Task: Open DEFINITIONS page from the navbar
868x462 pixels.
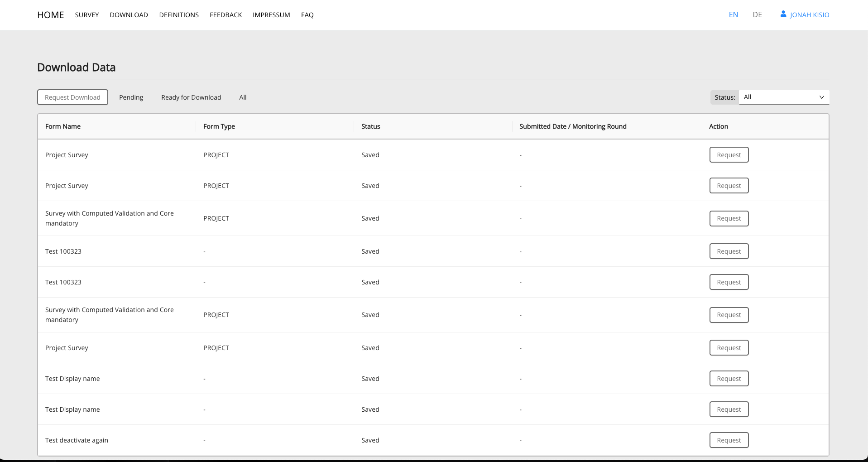Action: click(179, 15)
